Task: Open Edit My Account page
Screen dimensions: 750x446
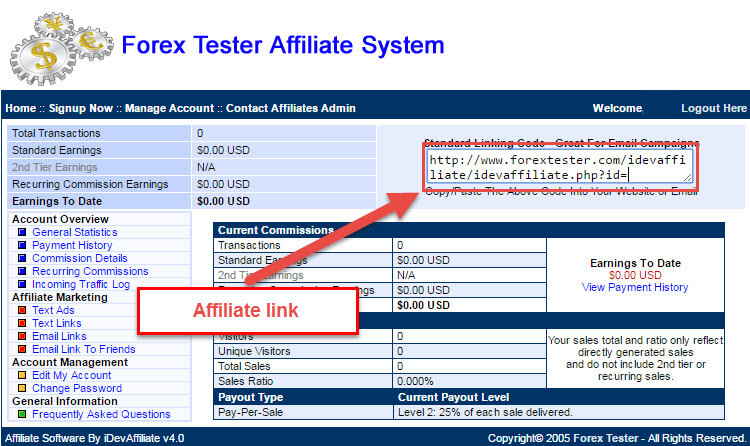Action: pyautogui.click(x=72, y=375)
